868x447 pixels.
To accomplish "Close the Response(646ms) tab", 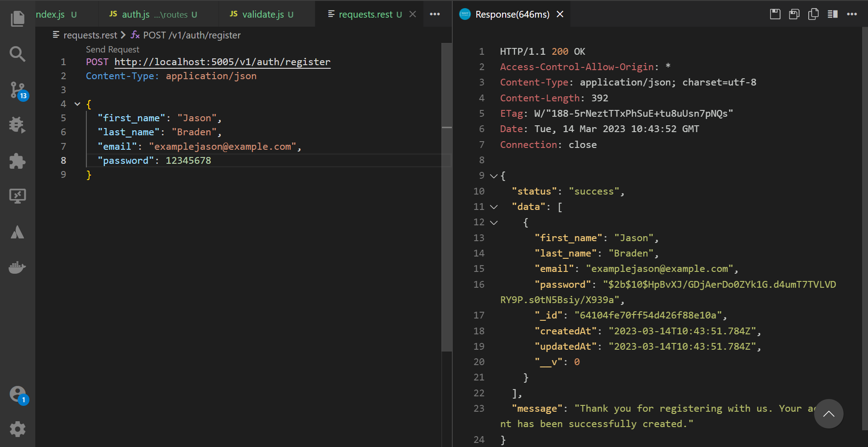I will 560,14.
